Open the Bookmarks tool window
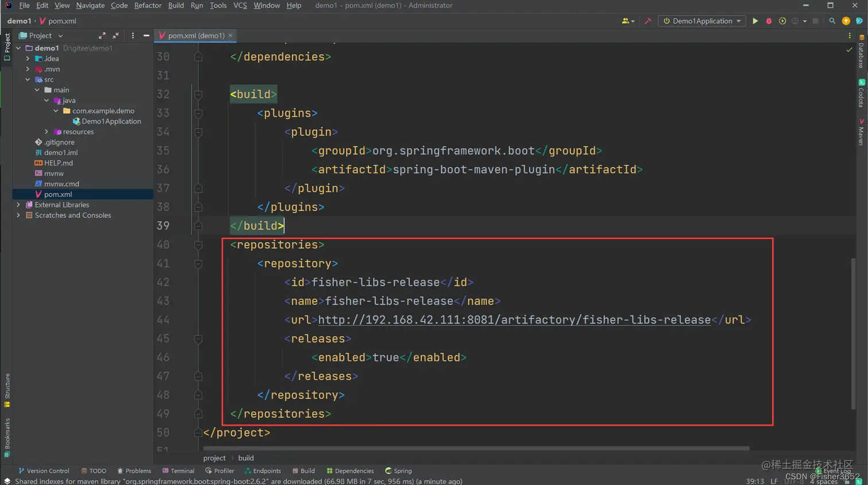The height and width of the screenshot is (485, 868). 7,438
